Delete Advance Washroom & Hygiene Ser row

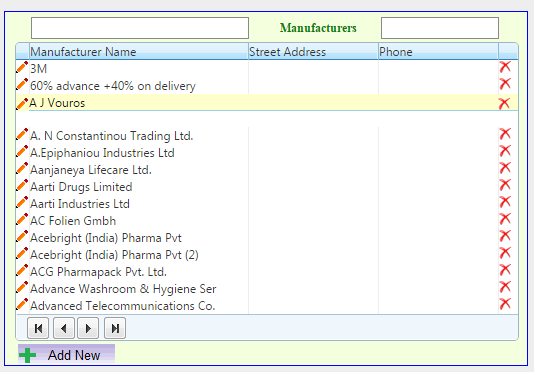tap(505, 287)
